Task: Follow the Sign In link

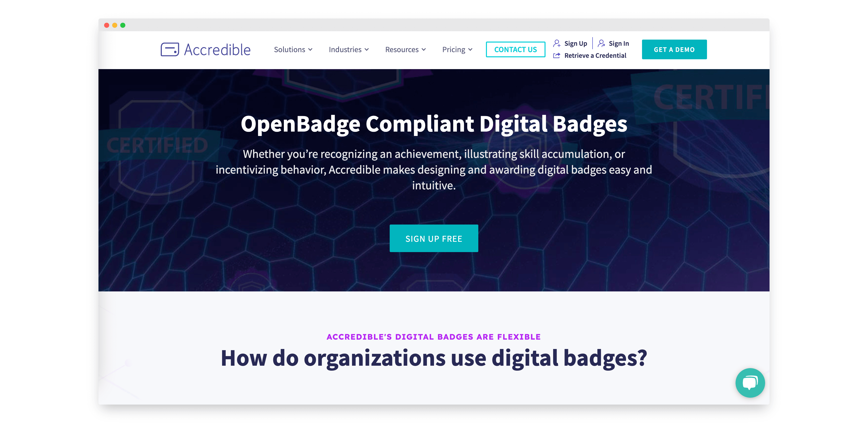Action: [x=619, y=44]
